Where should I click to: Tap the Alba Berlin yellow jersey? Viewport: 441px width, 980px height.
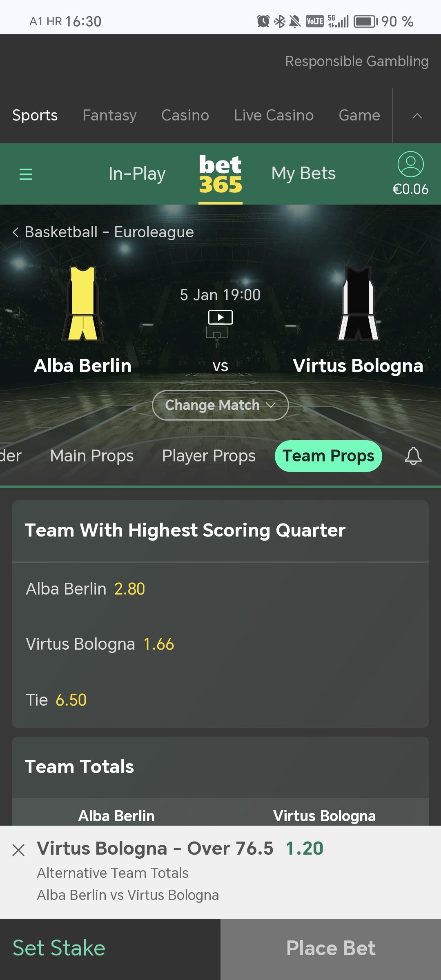pos(83,303)
